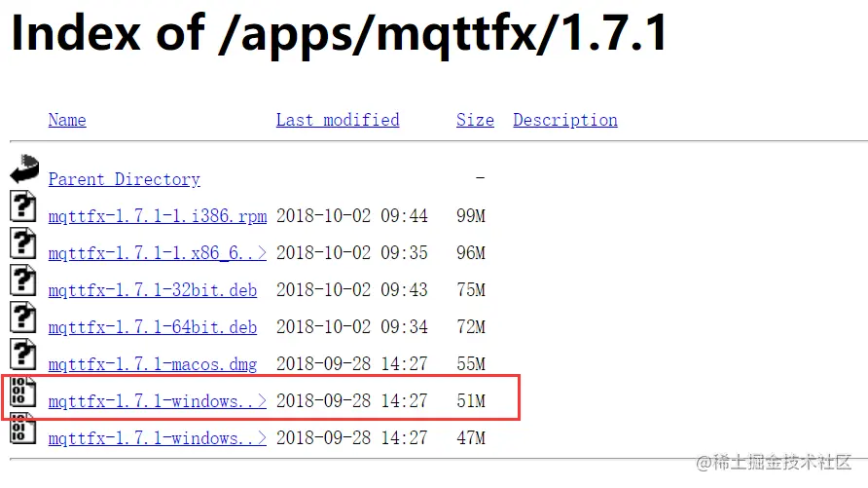The image size is (868, 488).
Task: Download the 47M windows installer link
Action: [x=158, y=438]
